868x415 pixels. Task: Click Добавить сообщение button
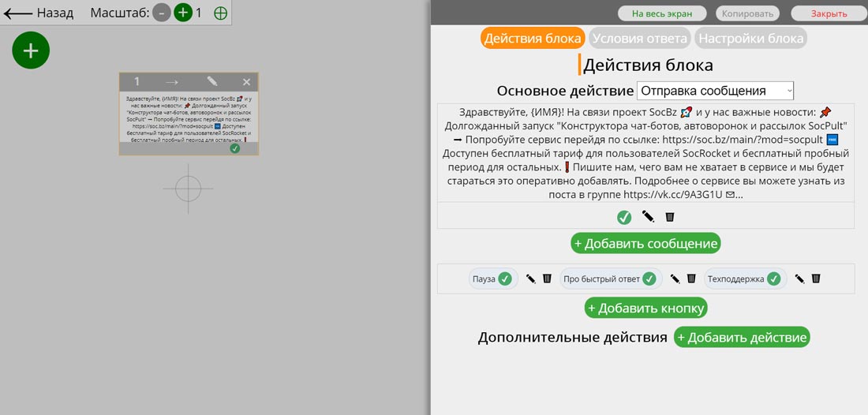(646, 244)
